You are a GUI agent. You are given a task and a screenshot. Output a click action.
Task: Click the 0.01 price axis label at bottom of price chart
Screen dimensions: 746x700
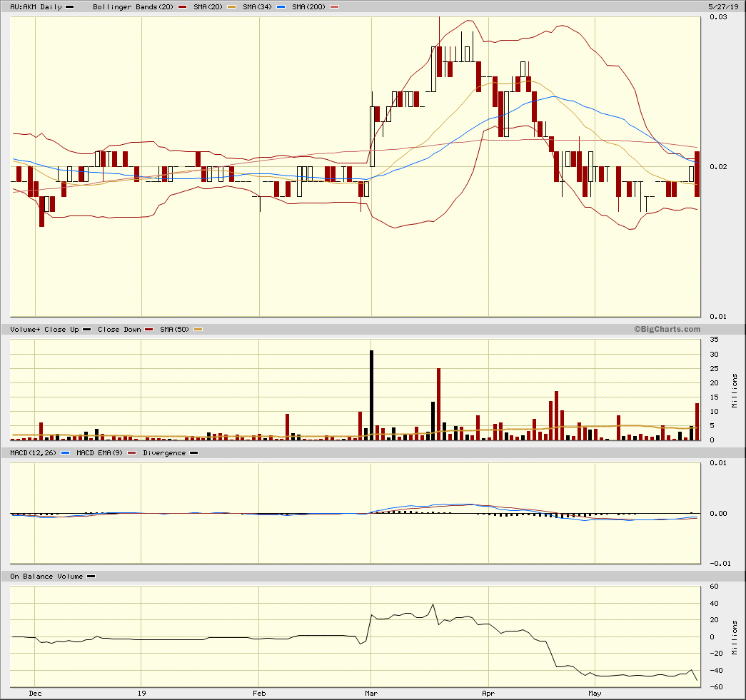click(x=718, y=317)
